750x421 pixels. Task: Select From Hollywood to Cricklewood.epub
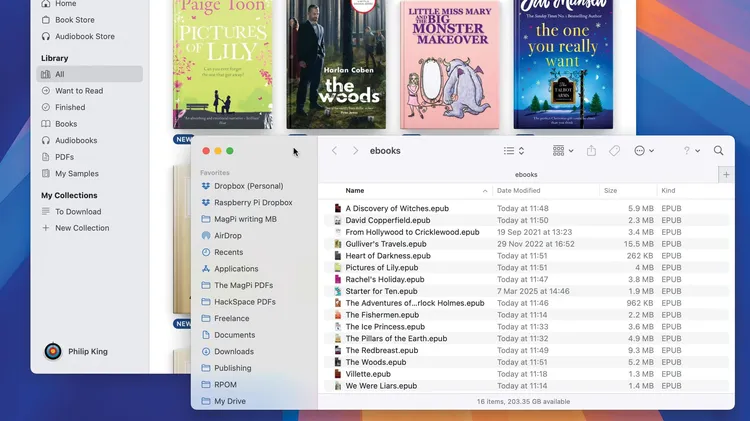[x=526, y=232]
